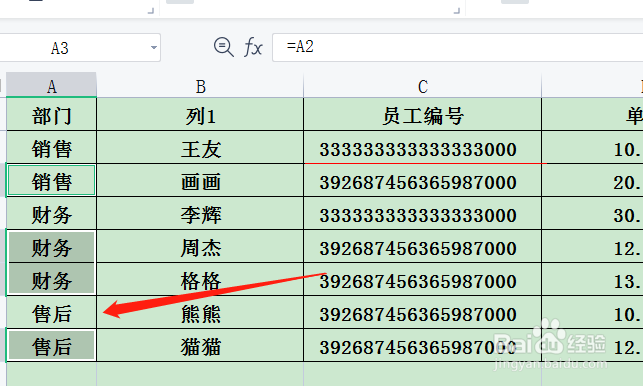Select cell 售后 next to 熊熊
The width and height of the screenshot is (643, 386).
pos(51,313)
